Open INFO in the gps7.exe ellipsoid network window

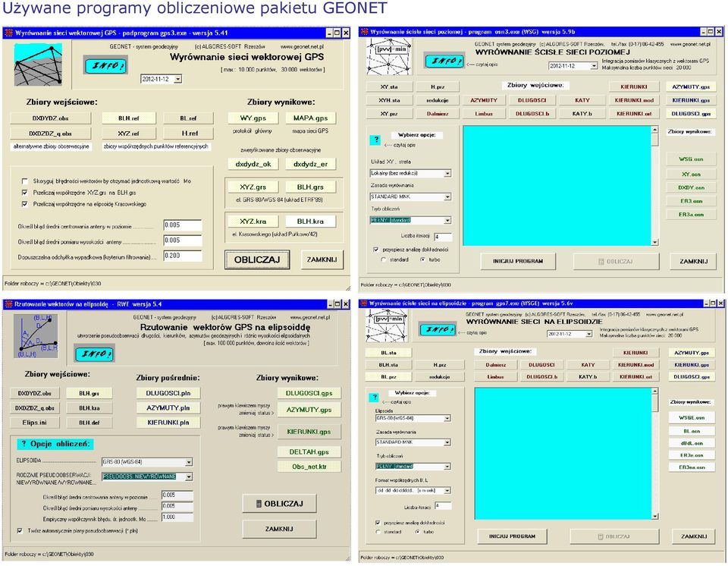click(437, 329)
